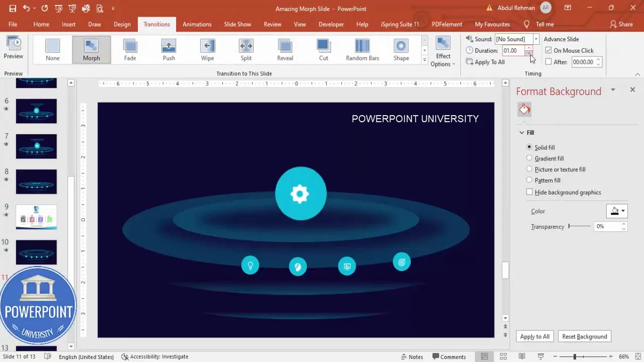Viewport: 644px width, 362px height.
Task: Open the Design tab
Action: coord(122,24)
